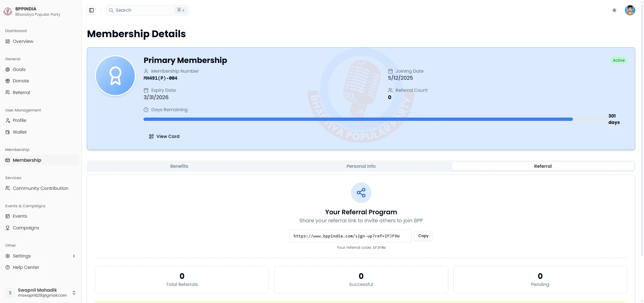
Task: Open the Wallet page
Action: point(41,132)
